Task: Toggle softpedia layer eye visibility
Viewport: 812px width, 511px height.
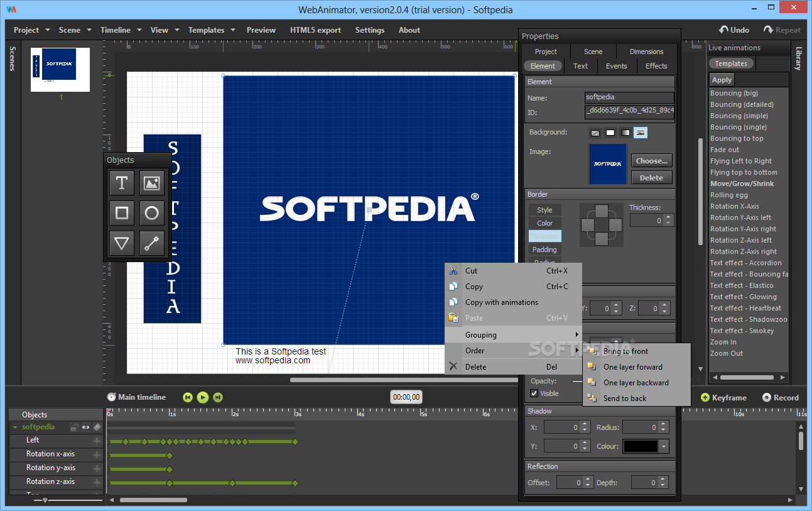Action: click(85, 427)
